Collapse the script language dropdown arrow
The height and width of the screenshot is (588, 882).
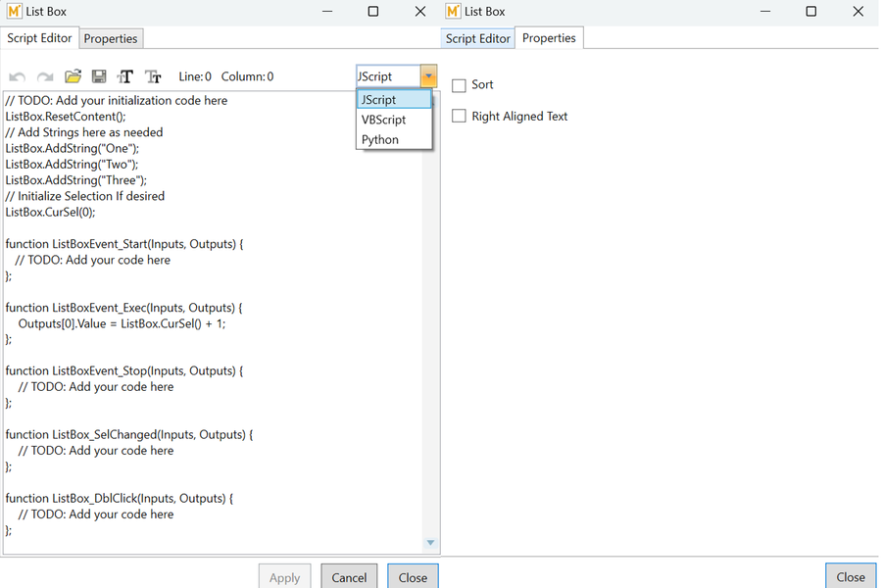tap(428, 76)
